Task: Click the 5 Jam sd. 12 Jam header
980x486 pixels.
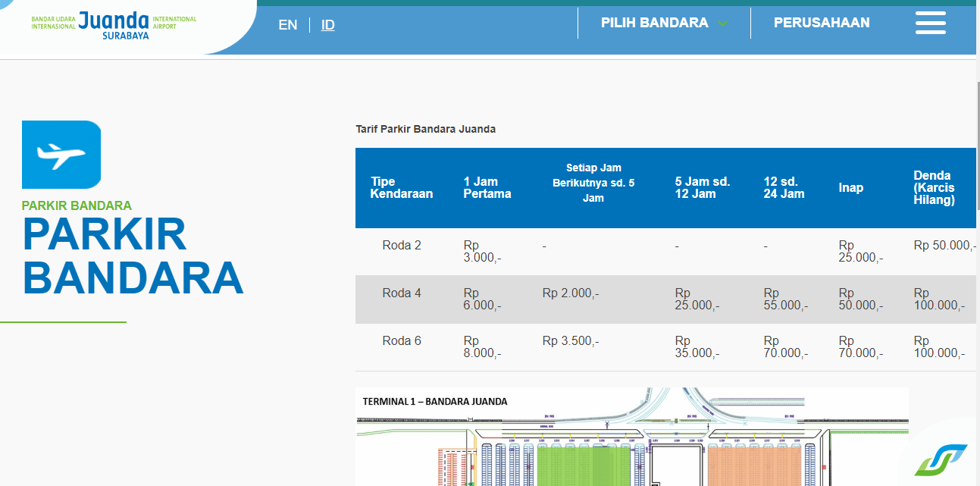Action: 703,188
